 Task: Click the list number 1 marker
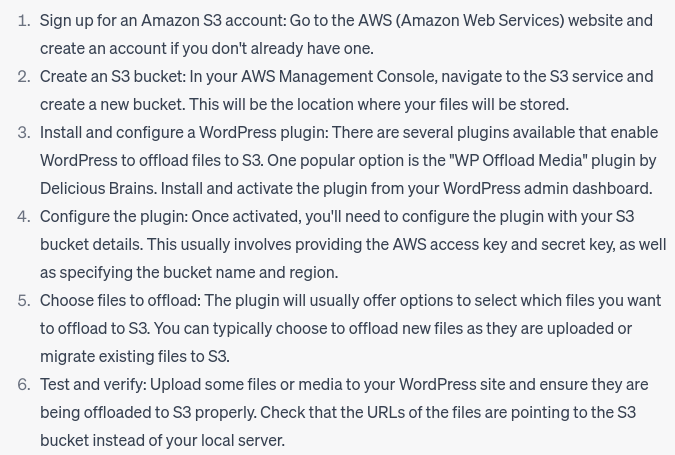[25, 21]
